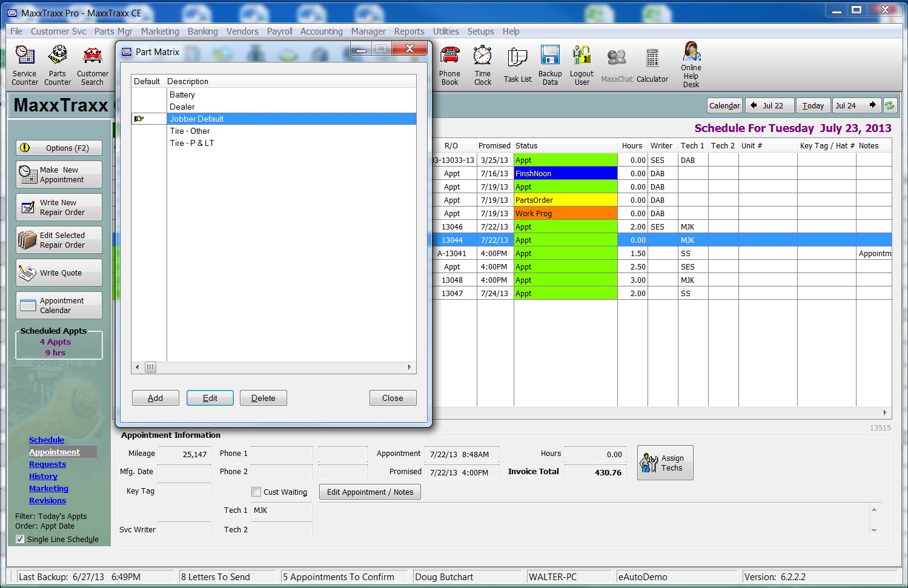Image resolution: width=908 pixels, height=588 pixels.
Task: Click the Mileage field
Action: [x=184, y=454]
